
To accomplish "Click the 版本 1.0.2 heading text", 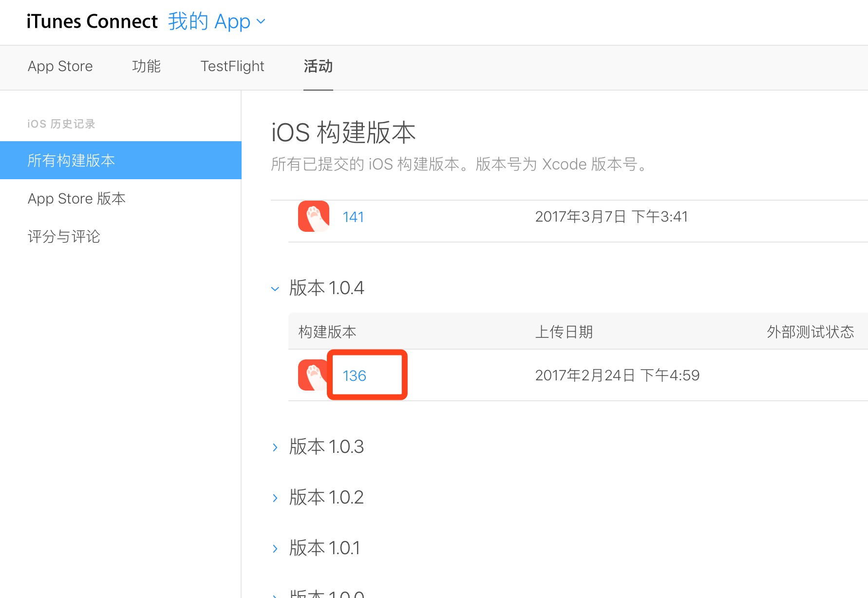I will [x=326, y=497].
